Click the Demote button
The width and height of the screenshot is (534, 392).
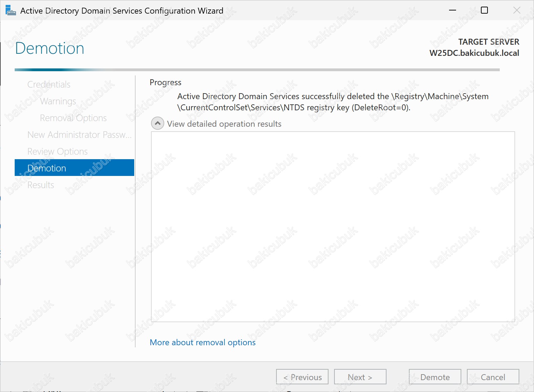435,377
